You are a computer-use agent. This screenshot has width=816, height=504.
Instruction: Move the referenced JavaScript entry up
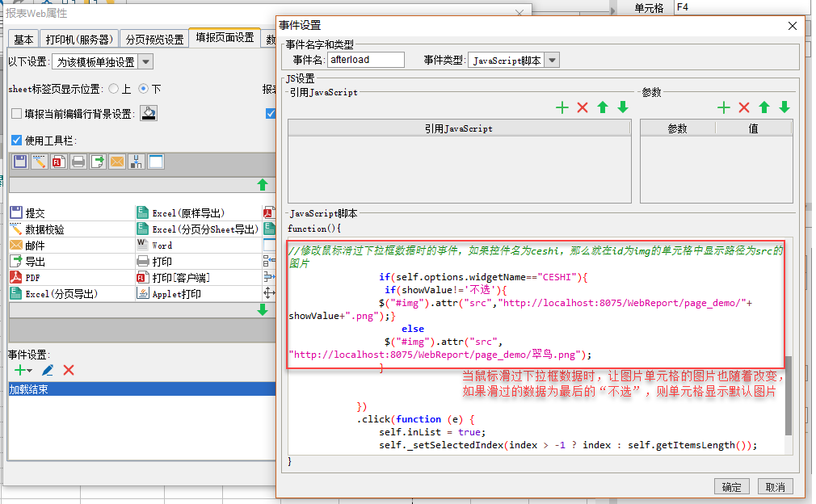[x=603, y=107]
